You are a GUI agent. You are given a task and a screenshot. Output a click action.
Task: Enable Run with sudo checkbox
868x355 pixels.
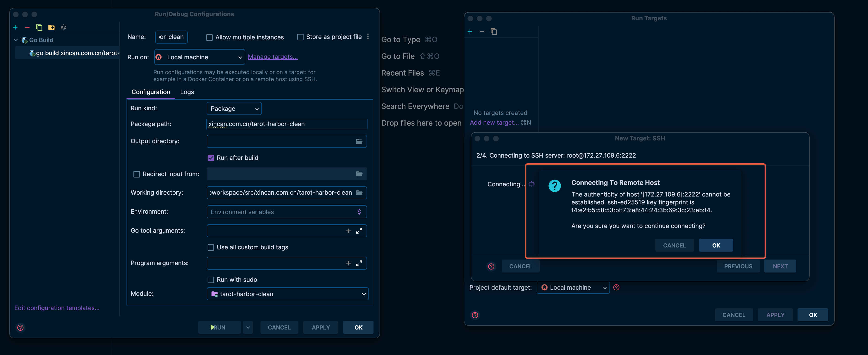point(211,280)
